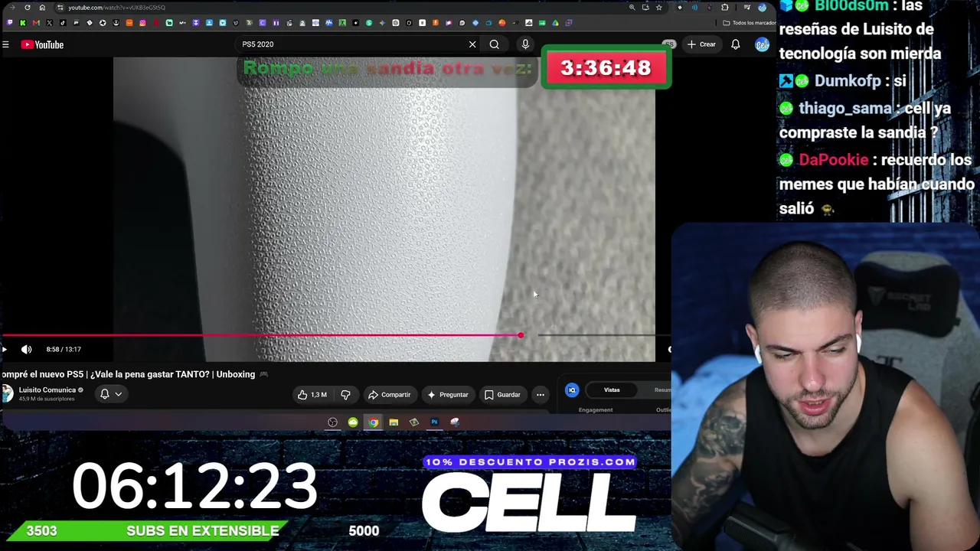Image resolution: width=980 pixels, height=551 pixels.
Task: Start voice search with the microphone icon
Action: pyautogui.click(x=525, y=44)
